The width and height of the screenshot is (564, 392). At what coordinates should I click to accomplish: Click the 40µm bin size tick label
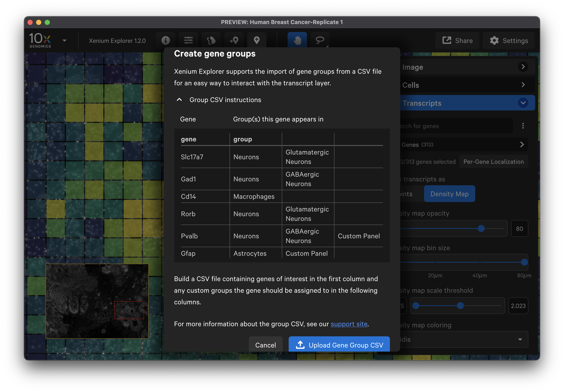point(480,275)
